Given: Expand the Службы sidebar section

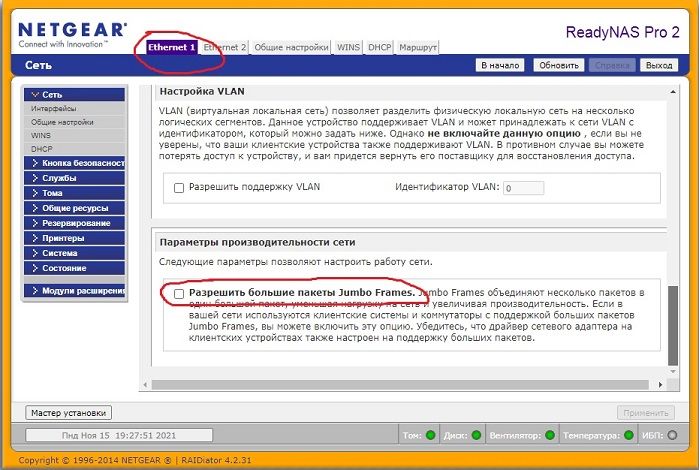Looking at the screenshot, I should pyautogui.click(x=74, y=178).
